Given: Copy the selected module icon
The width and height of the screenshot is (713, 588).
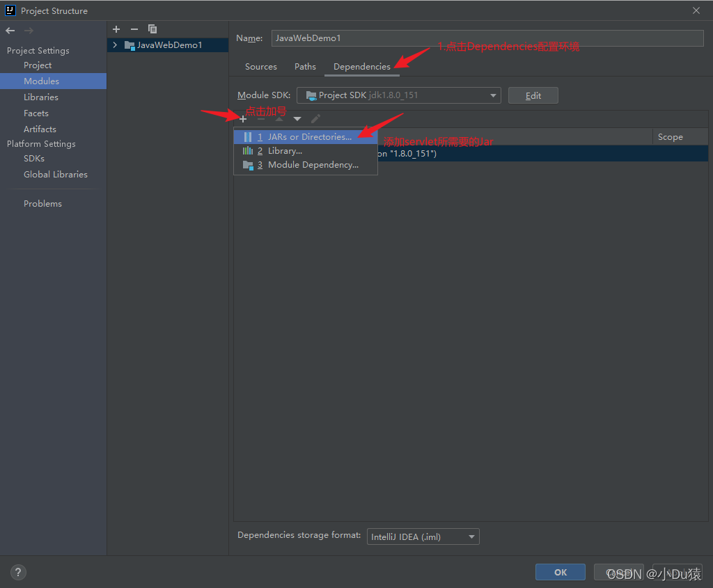Looking at the screenshot, I should coord(152,29).
